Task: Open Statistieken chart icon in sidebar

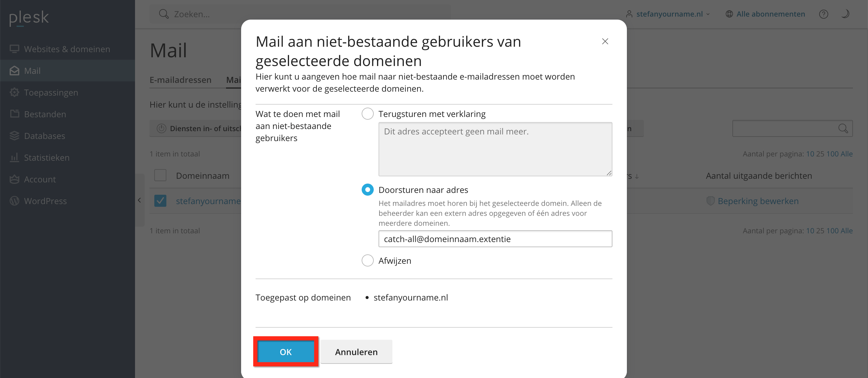Action: [14, 158]
